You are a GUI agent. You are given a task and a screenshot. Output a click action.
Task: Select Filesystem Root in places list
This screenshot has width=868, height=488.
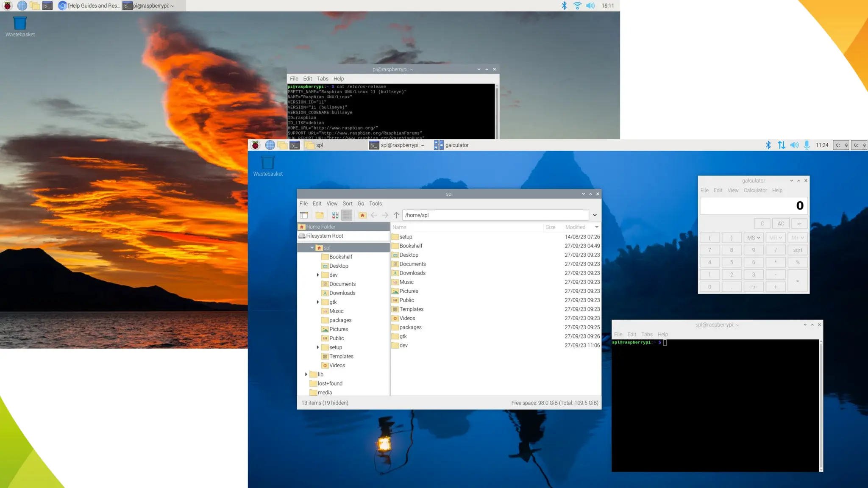[343, 236]
